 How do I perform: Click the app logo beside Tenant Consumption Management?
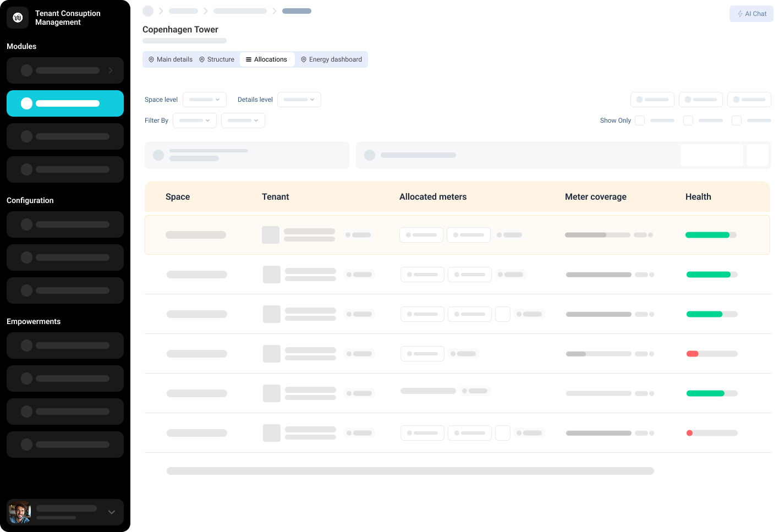point(18,18)
